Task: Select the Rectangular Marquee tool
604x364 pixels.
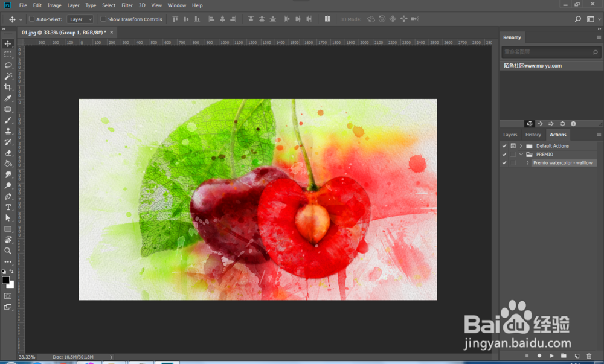Action: tap(8, 55)
